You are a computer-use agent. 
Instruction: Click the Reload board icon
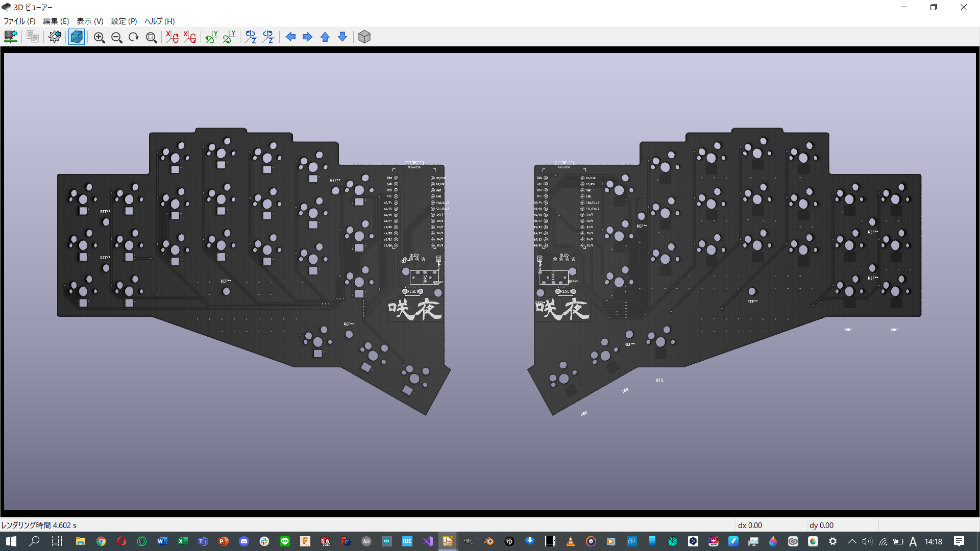coord(11,37)
